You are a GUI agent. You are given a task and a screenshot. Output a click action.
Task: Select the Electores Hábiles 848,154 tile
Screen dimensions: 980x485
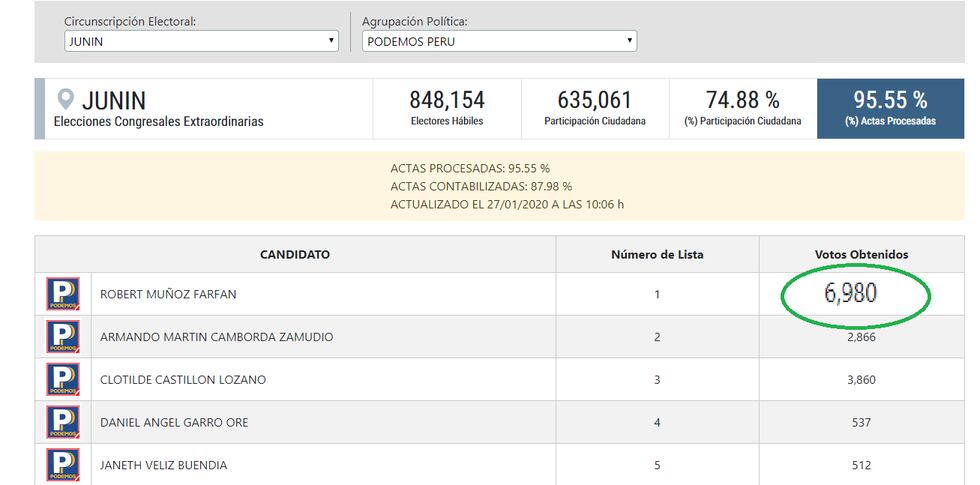447,108
